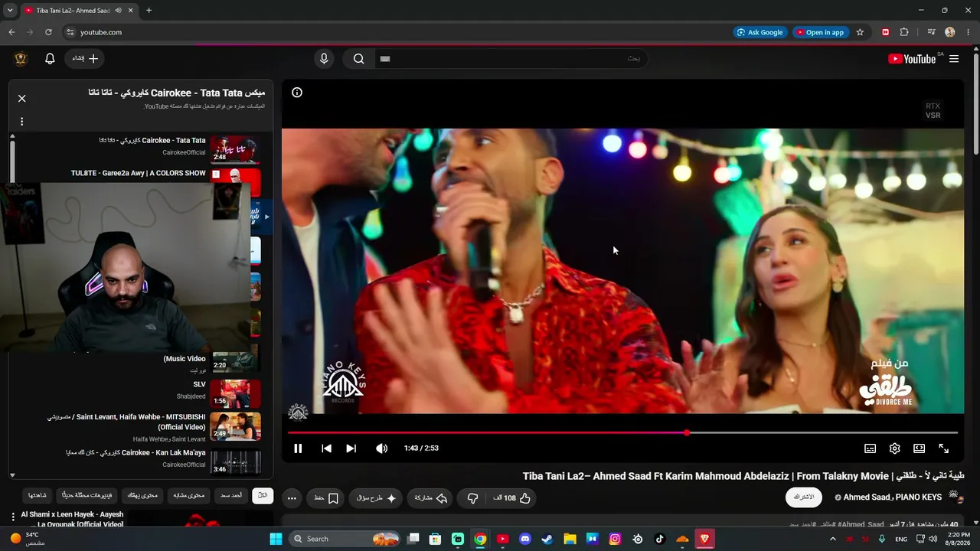This screenshot has height=551, width=980.
Task: Show hidden system tray icons
Action: click(x=833, y=539)
